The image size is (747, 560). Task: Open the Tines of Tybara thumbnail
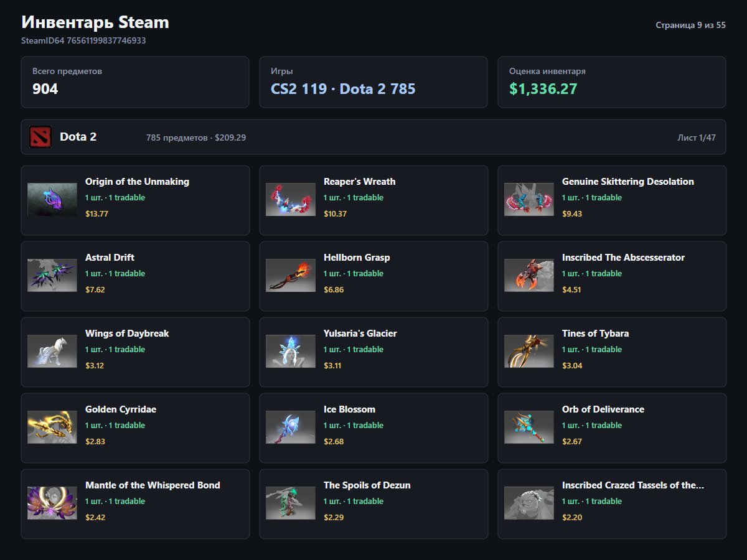529,352
